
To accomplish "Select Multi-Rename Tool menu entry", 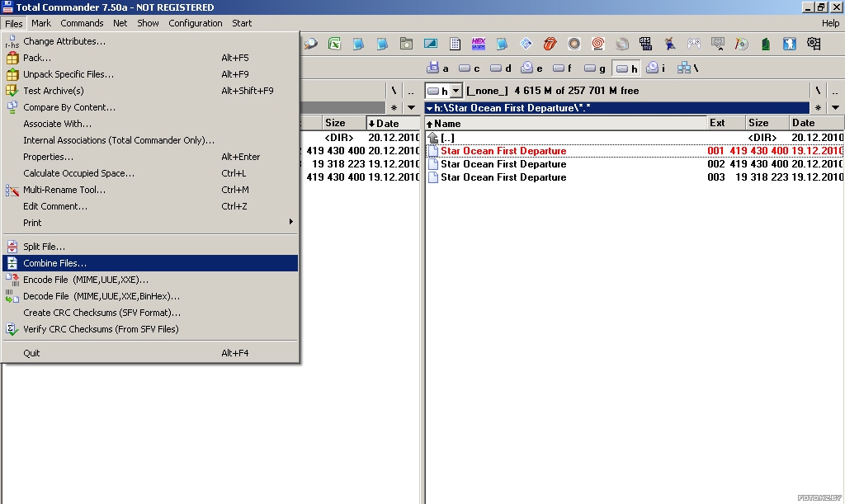I will point(150,190).
